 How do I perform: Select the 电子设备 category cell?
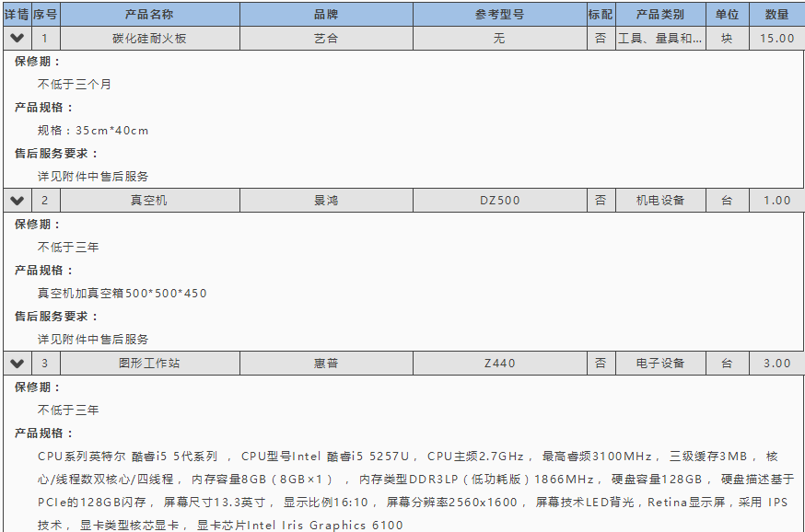(x=660, y=364)
